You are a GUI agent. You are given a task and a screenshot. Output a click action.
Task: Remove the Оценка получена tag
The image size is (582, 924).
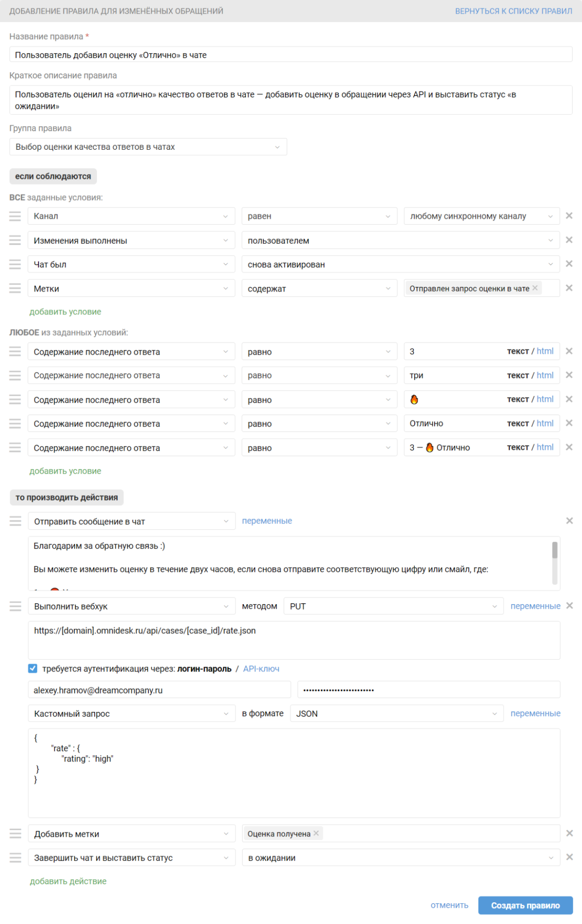tap(316, 833)
